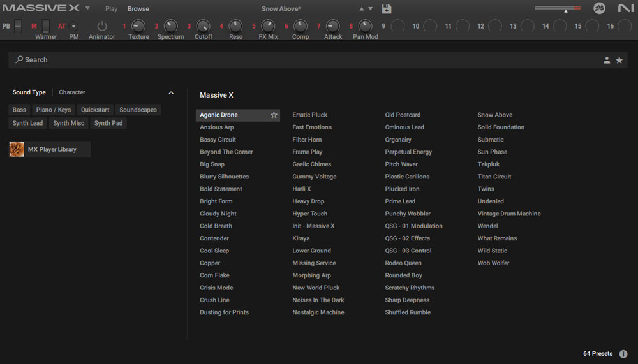Load the Harli X preset
Viewport: 638px width, 364px height.
[302, 189]
